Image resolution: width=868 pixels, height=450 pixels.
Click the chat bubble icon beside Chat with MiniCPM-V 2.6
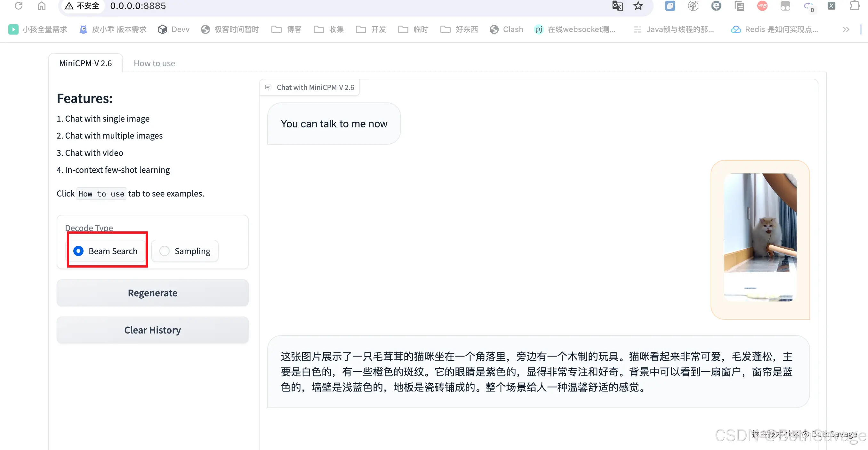pos(269,87)
